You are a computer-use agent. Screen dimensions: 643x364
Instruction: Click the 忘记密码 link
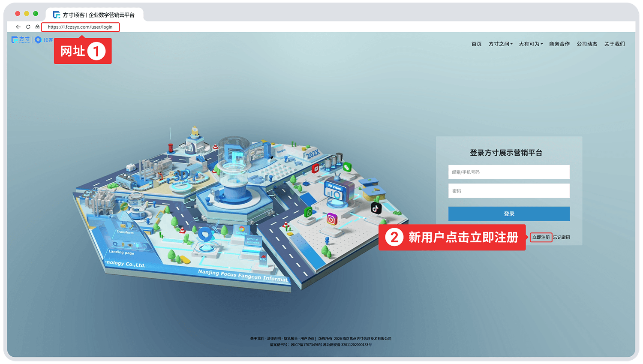pyautogui.click(x=562, y=237)
